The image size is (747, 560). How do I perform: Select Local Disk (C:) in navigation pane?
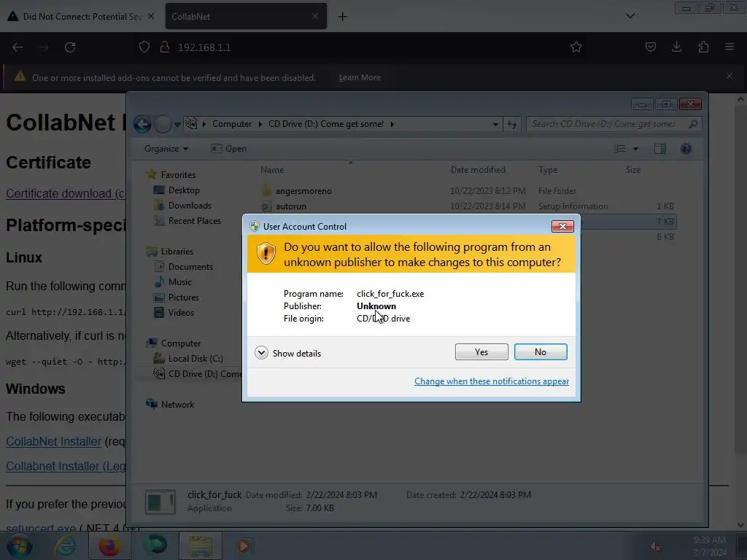pos(196,358)
